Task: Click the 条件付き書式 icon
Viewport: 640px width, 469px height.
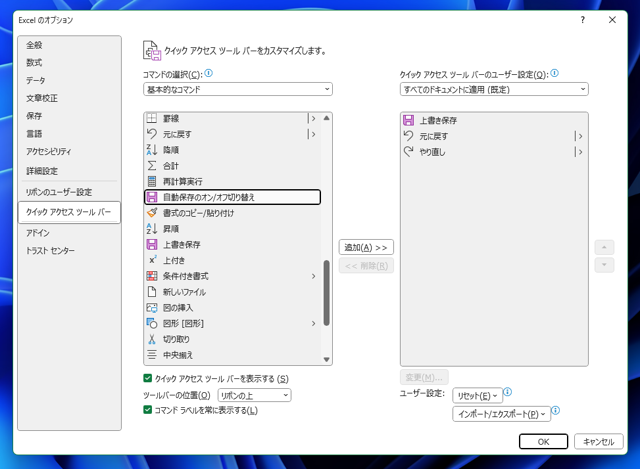Action: click(152, 276)
